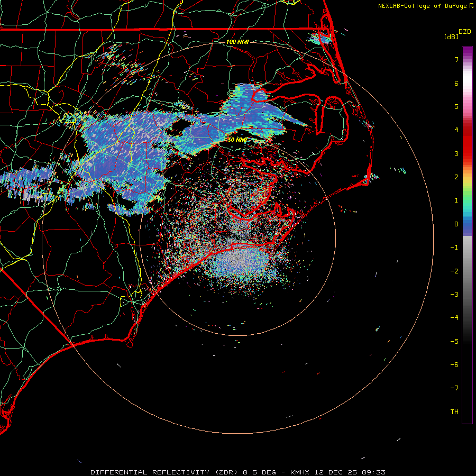Click the KMHX station identifier in caption
This screenshot has height=476, width=476.
pyautogui.click(x=300, y=472)
